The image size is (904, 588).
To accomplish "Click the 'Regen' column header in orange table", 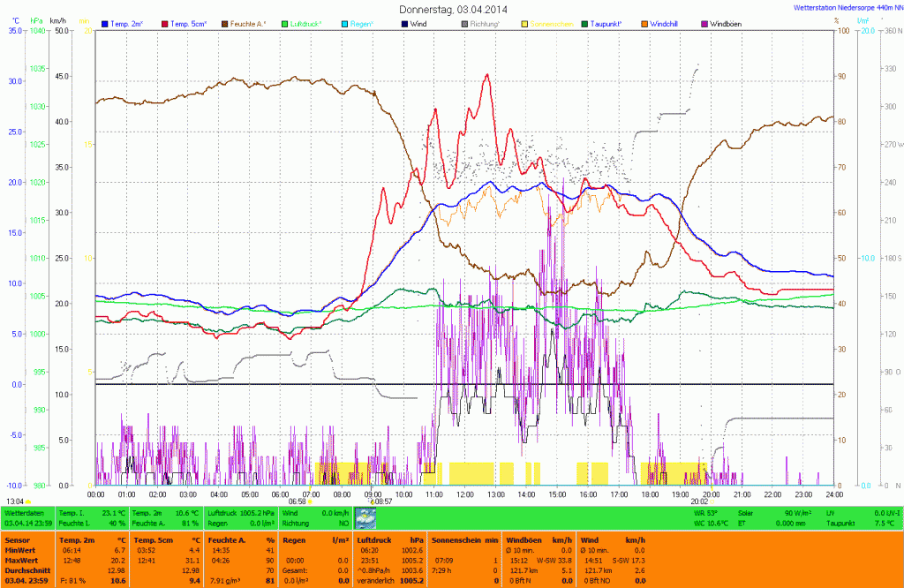I will (294, 540).
